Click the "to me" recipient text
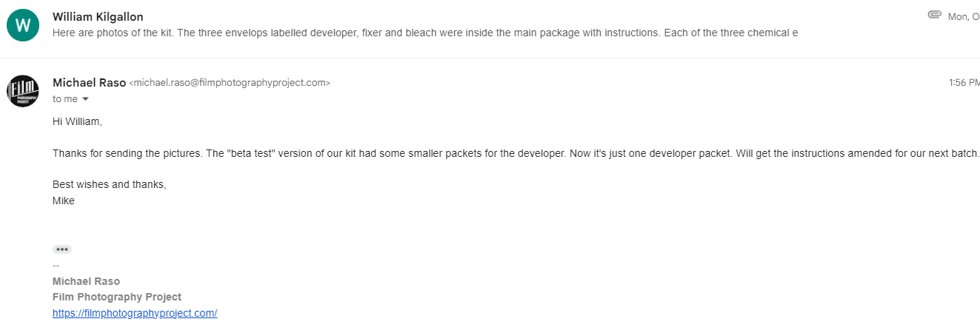This screenshot has width=980, height=333. tap(65, 99)
